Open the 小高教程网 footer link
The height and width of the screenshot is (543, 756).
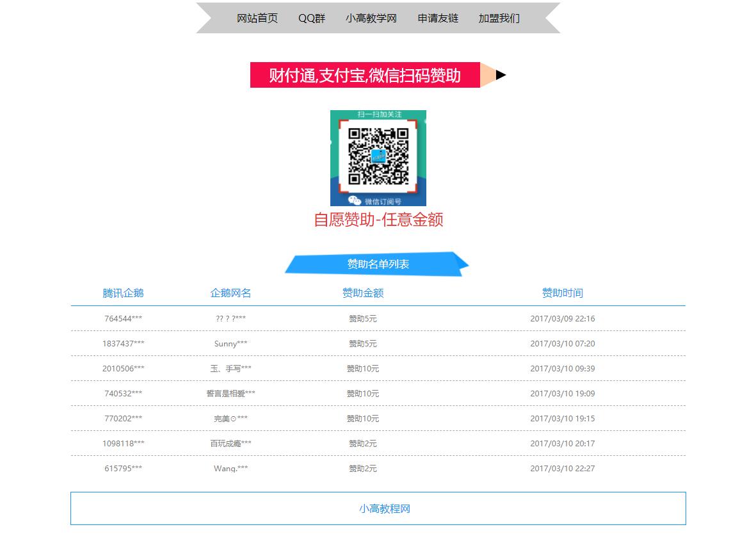click(384, 509)
